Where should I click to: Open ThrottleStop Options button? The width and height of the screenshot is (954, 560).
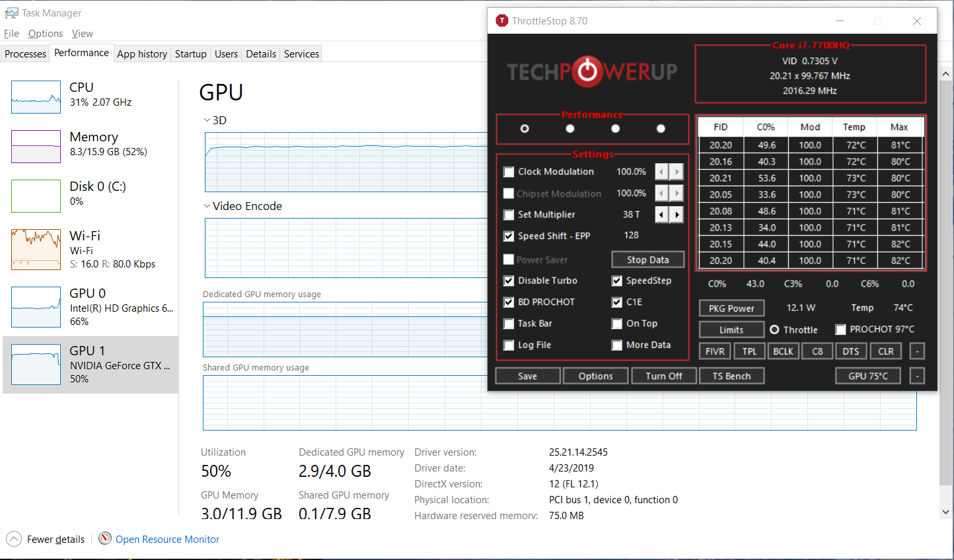point(595,376)
